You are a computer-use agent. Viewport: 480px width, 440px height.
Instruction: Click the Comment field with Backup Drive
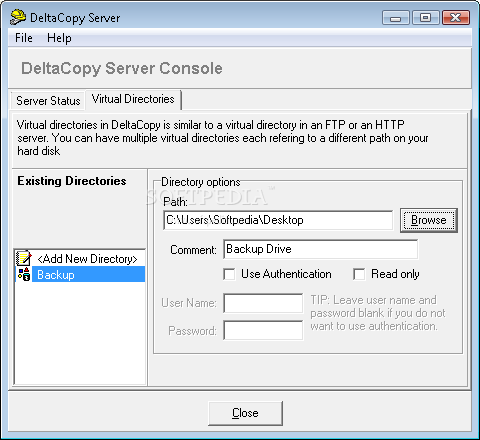click(320, 249)
